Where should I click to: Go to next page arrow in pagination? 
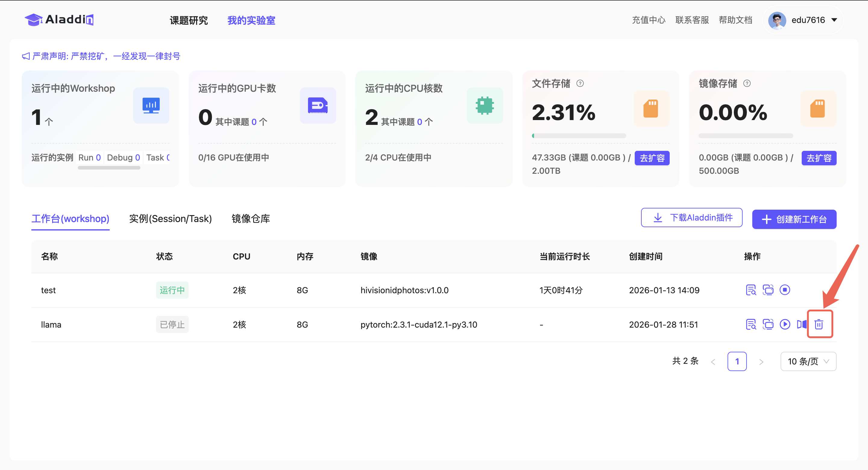click(761, 362)
